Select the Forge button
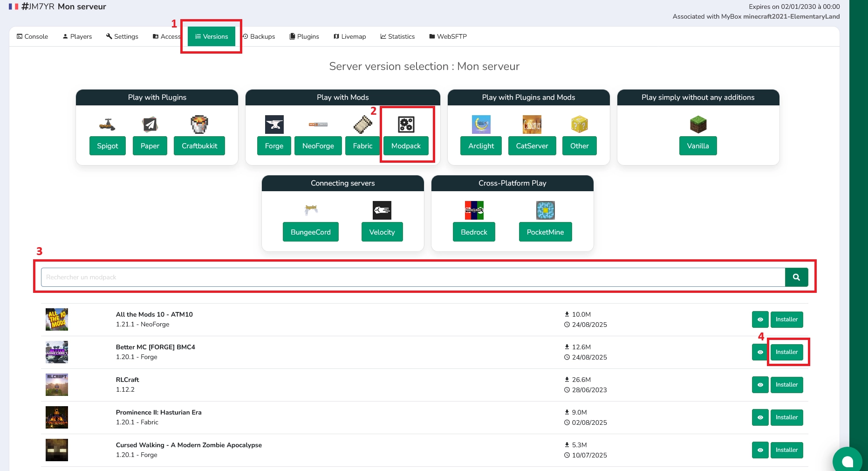 [x=274, y=146]
